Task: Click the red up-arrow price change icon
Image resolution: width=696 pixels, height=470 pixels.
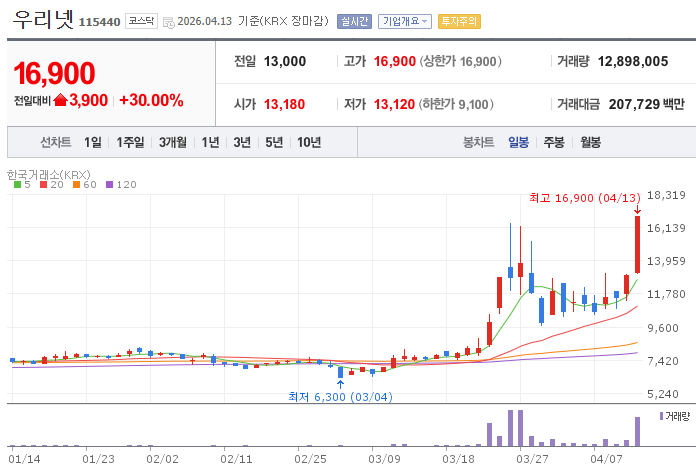Action: pyautogui.click(x=60, y=100)
